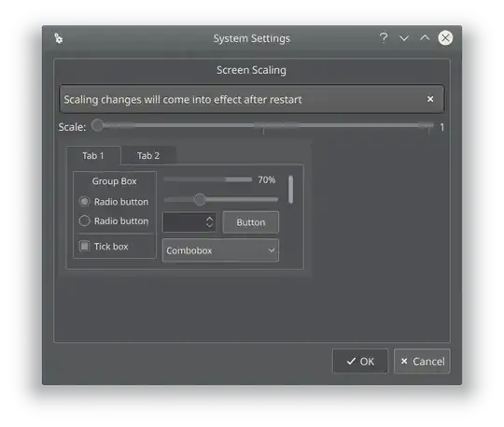Minimize window with the down chevron

[x=404, y=38]
